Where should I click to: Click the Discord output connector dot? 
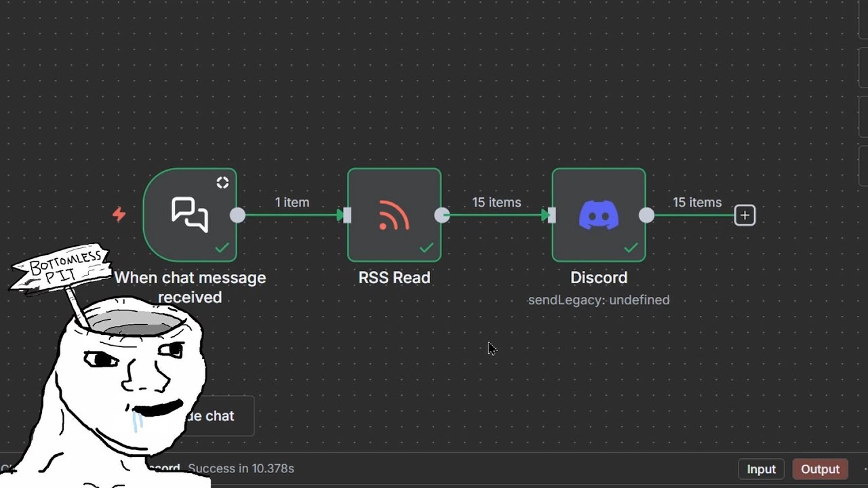647,216
